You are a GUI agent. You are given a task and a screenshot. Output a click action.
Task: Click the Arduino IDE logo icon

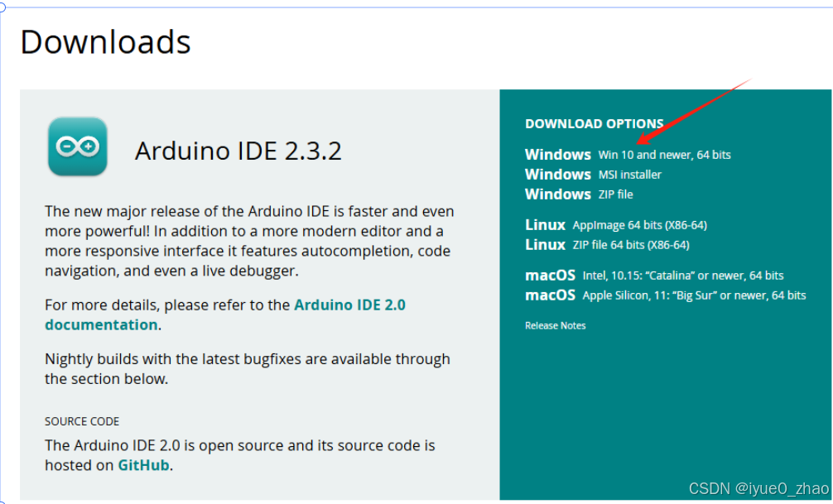pyautogui.click(x=78, y=146)
